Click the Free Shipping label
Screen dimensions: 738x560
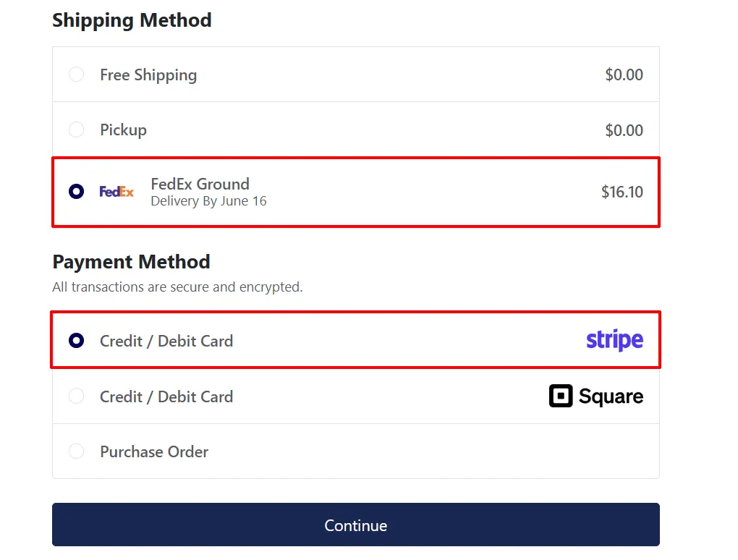point(148,75)
